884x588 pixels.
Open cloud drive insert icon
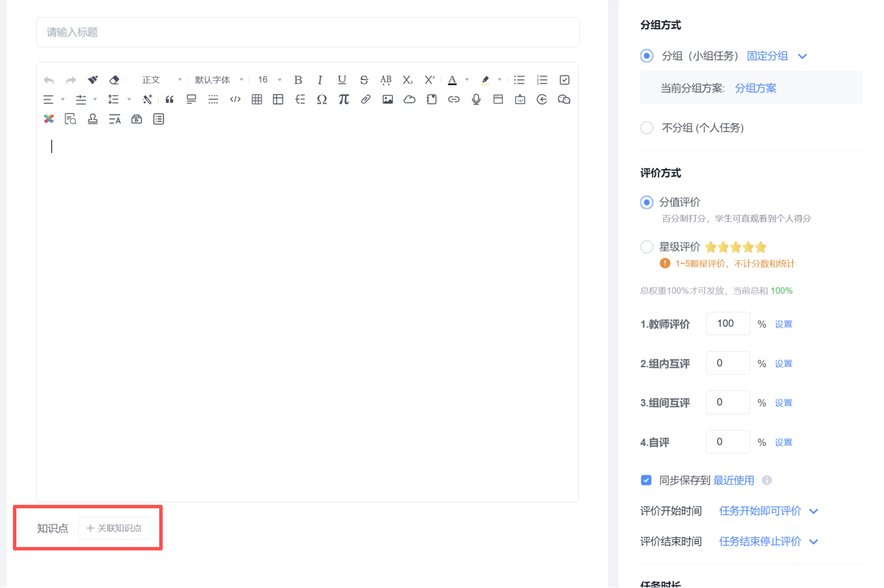pos(409,100)
